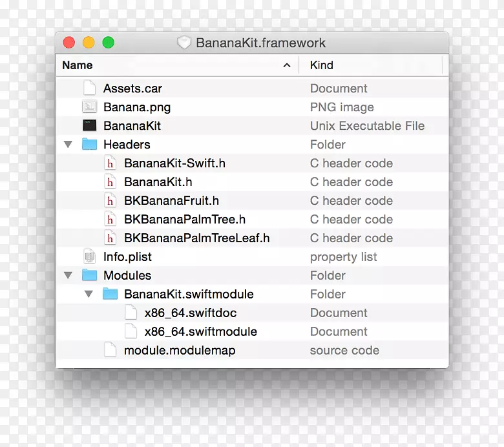504x447 pixels.
Task: Select the BKBananaFruit.h file row
Action: point(171,201)
